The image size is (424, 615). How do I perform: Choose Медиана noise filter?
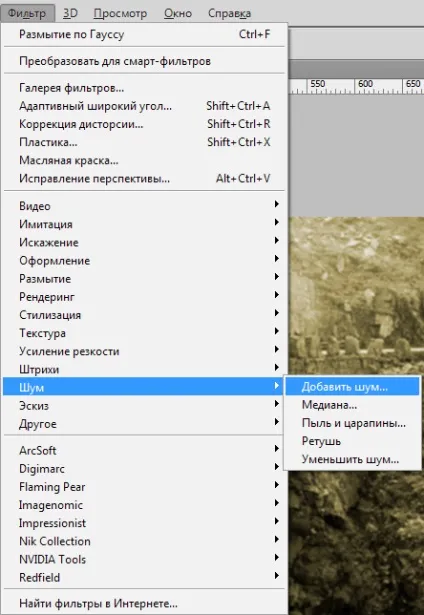tap(352, 405)
